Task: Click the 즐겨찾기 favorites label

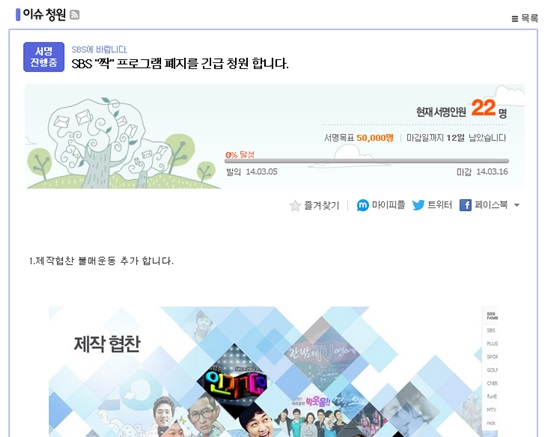Action: tap(322, 206)
